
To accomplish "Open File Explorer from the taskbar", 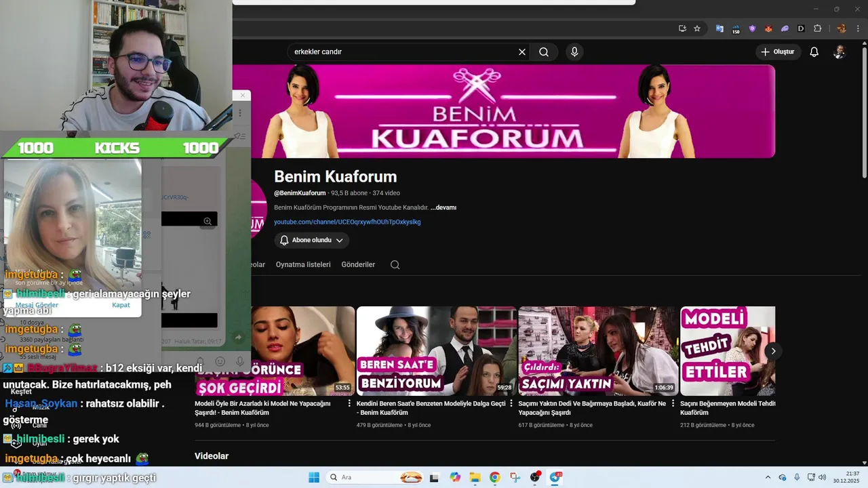I will click(x=475, y=477).
